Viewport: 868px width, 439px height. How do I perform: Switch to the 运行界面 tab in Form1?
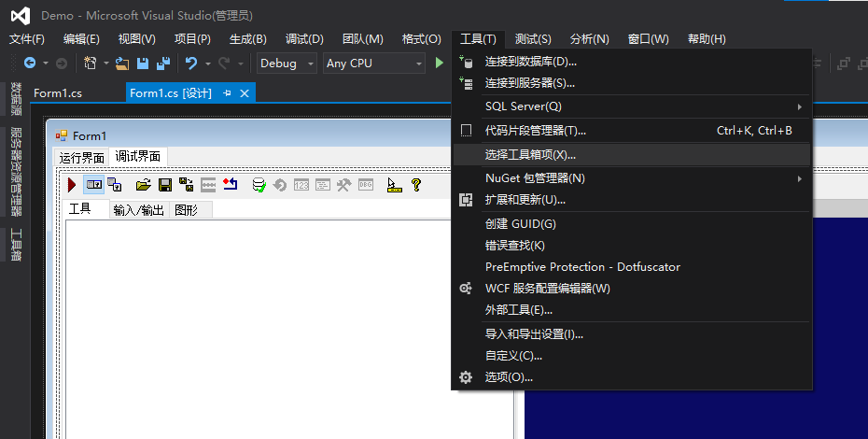point(82,158)
